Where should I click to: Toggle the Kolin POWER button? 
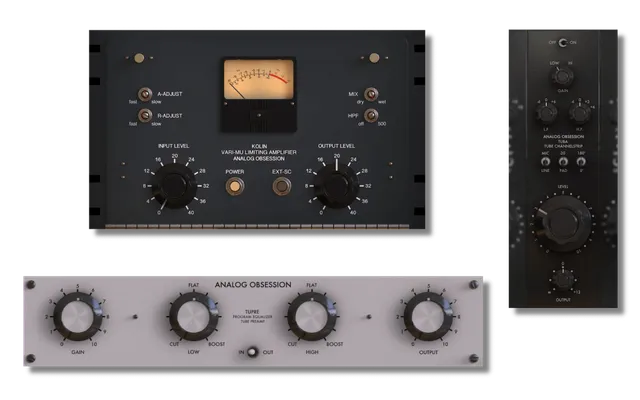[235, 187]
